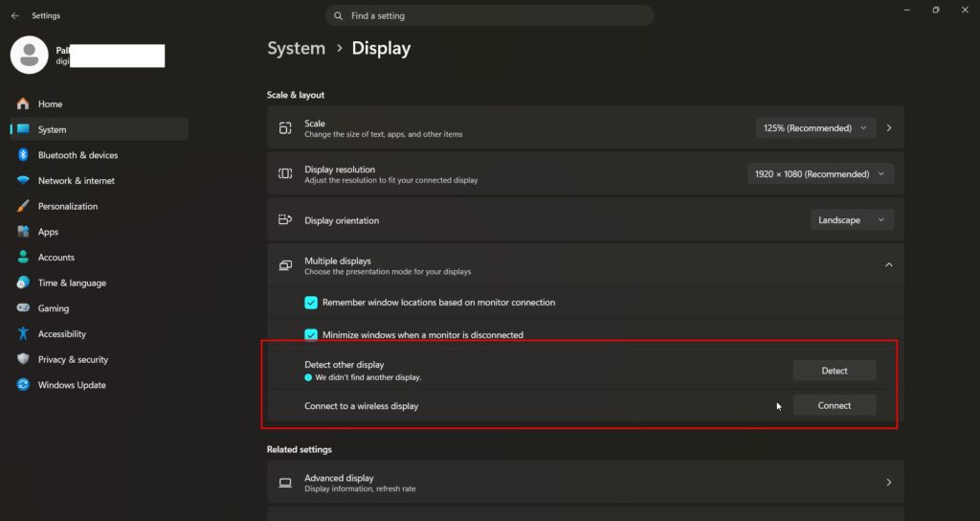
Task: Open Accounts settings page
Action: (99, 257)
